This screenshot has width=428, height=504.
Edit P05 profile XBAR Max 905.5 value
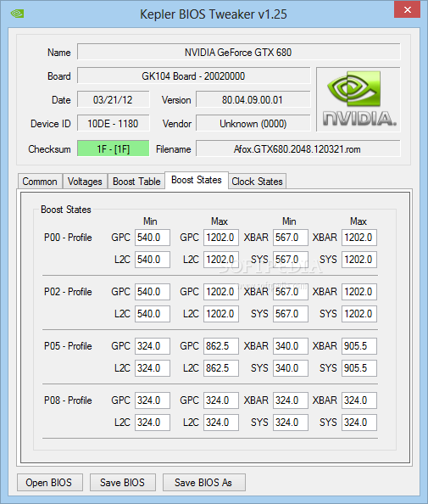point(359,346)
